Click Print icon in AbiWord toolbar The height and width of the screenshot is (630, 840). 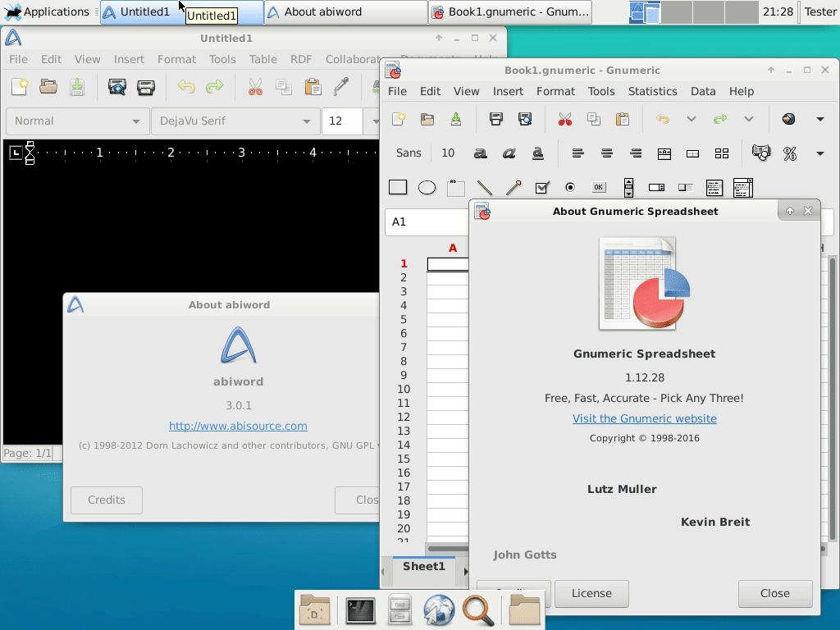coord(146,86)
